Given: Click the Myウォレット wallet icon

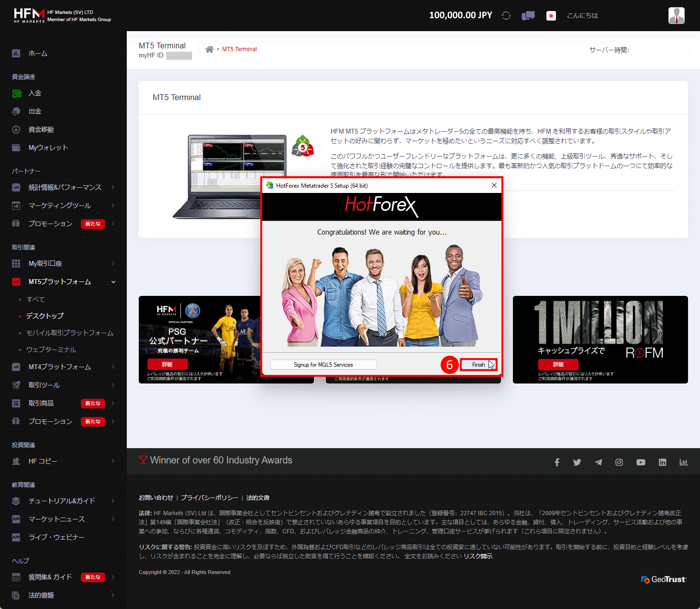Looking at the screenshot, I should pyautogui.click(x=16, y=147).
